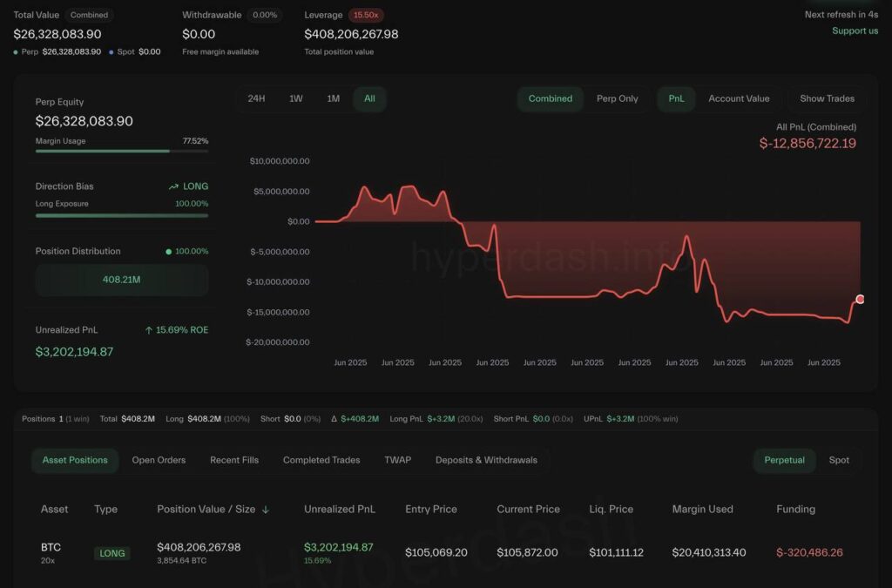
Task: Click the delta symbol in the positions summary
Action: [x=334, y=419]
